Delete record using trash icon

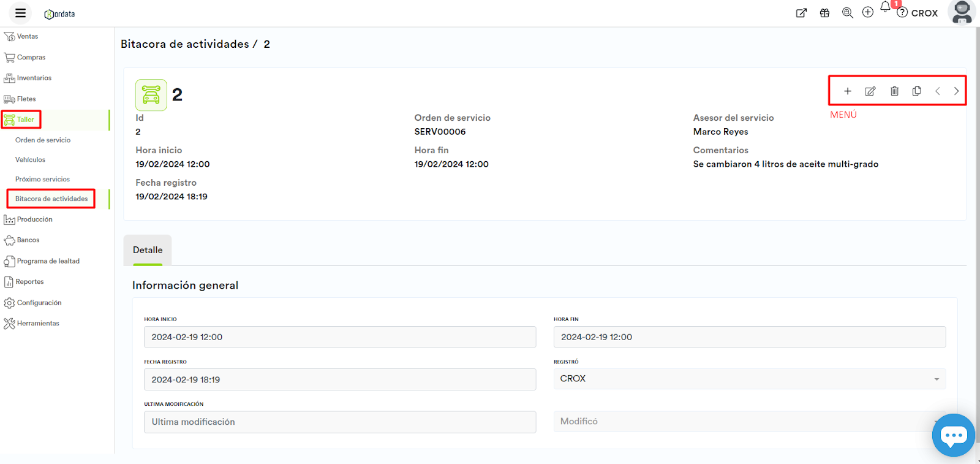point(894,91)
